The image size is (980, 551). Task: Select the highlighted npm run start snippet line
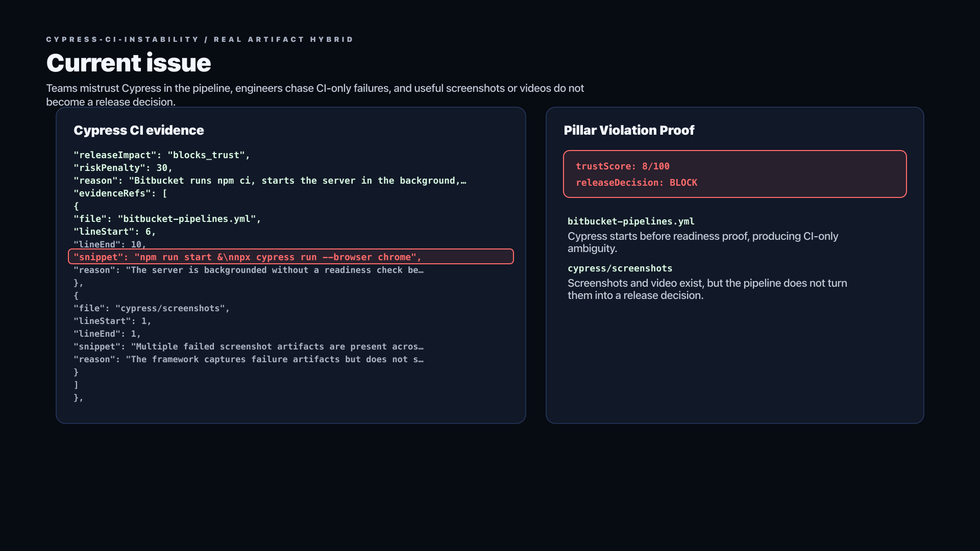tap(291, 257)
